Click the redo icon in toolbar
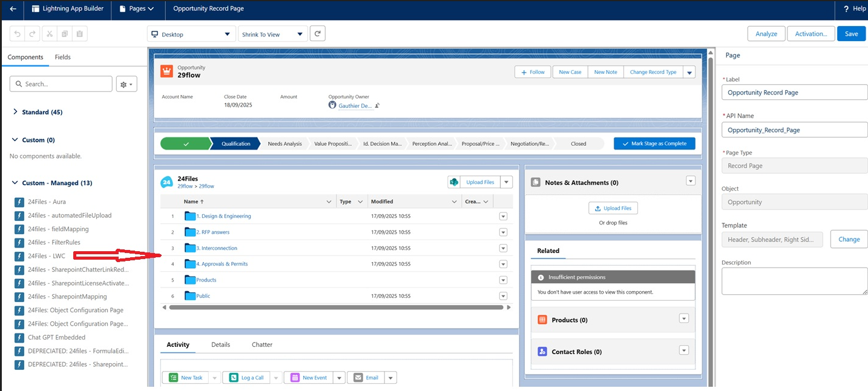Image resolution: width=868 pixels, height=391 pixels. pyautogui.click(x=33, y=34)
